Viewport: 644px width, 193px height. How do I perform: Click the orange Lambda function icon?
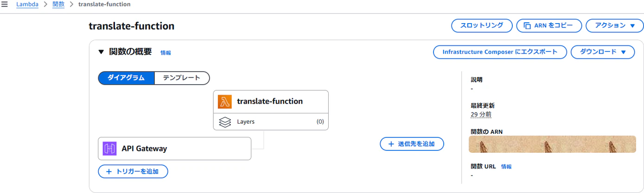(225, 101)
